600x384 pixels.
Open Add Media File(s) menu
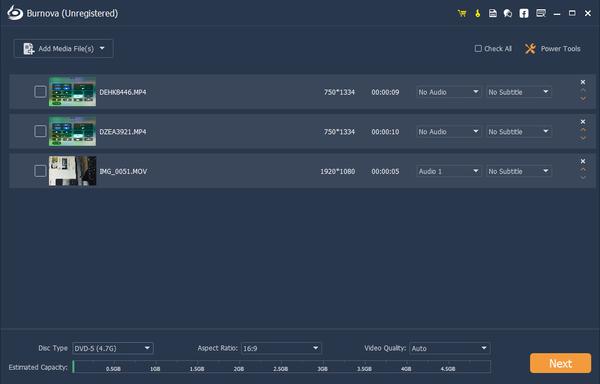pos(64,49)
